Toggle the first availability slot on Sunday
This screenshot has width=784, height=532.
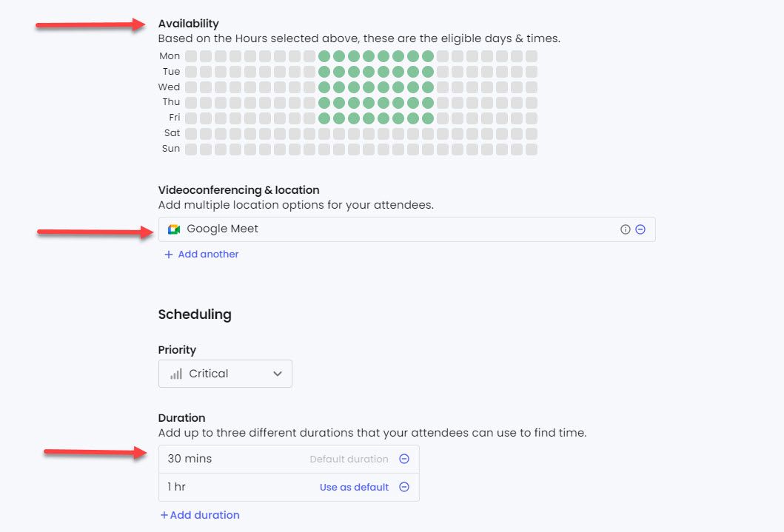pyautogui.click(x=190, y=148)
